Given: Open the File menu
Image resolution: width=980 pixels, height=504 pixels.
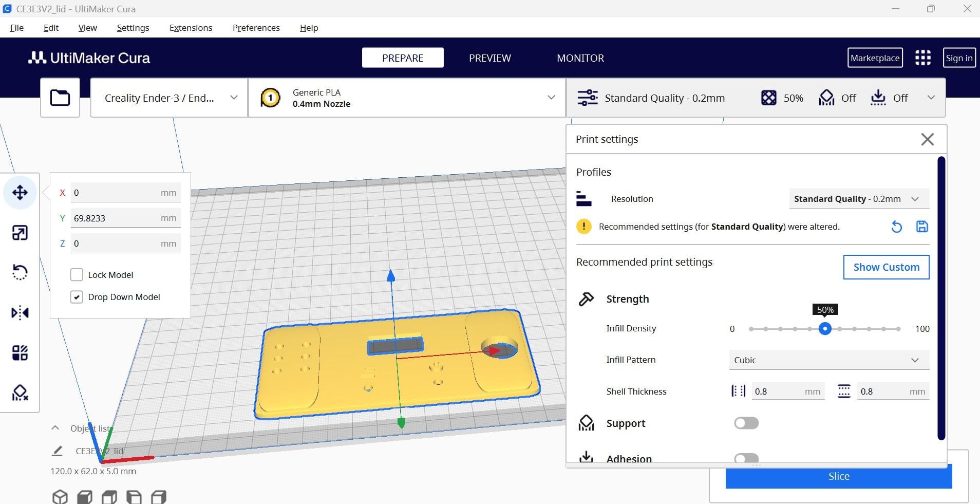Looking at the screenshot, I should [17, 28].
